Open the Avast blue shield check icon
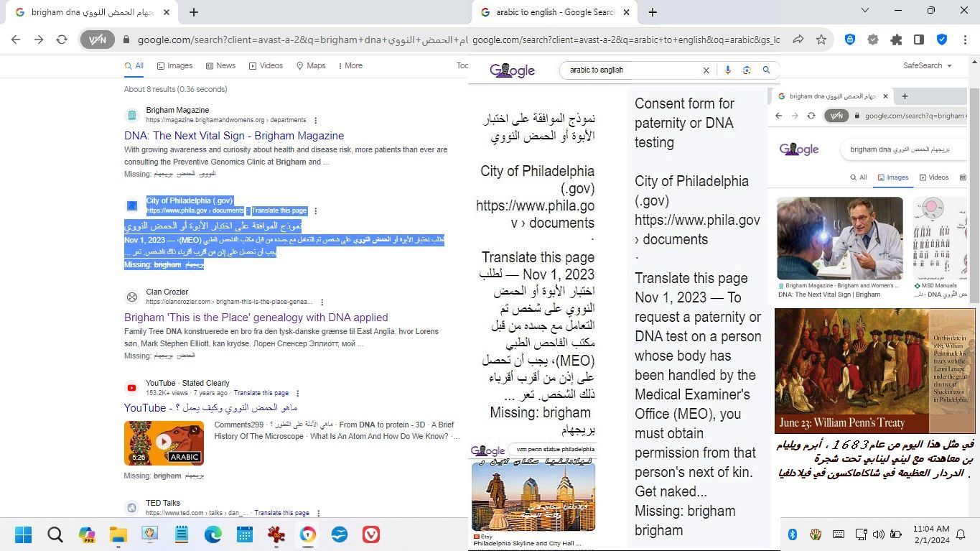 point(942,40)
